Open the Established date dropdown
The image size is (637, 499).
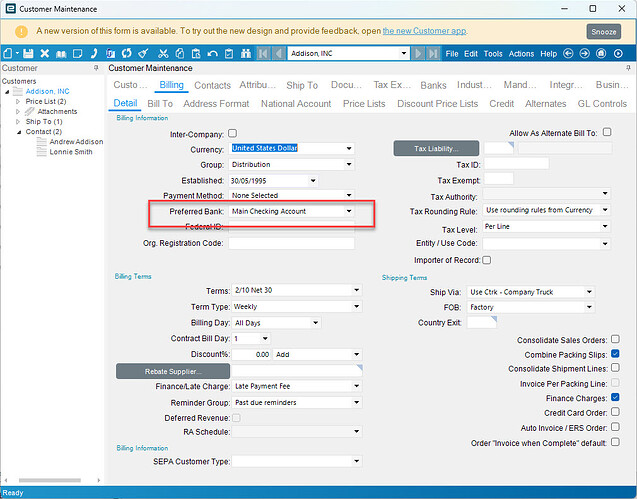pos(313,181)
